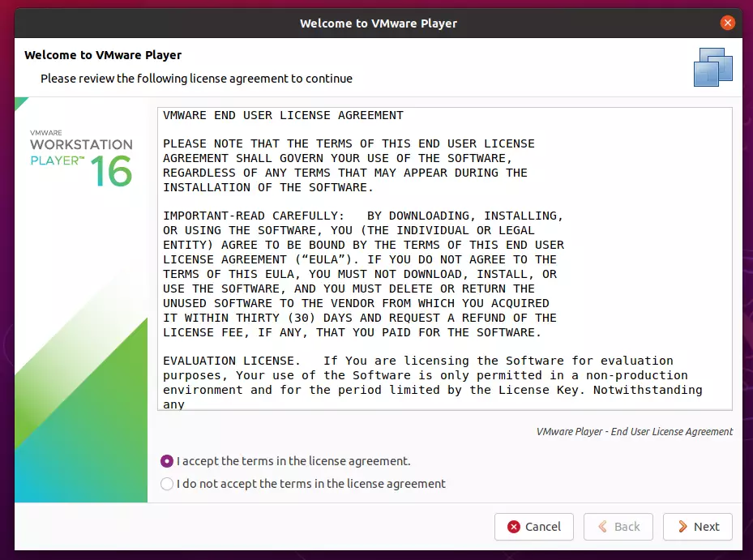This screenshot has height=560, width=753.
Task: Click "Please review the following license agreement" subtitle
Action: 196,79
